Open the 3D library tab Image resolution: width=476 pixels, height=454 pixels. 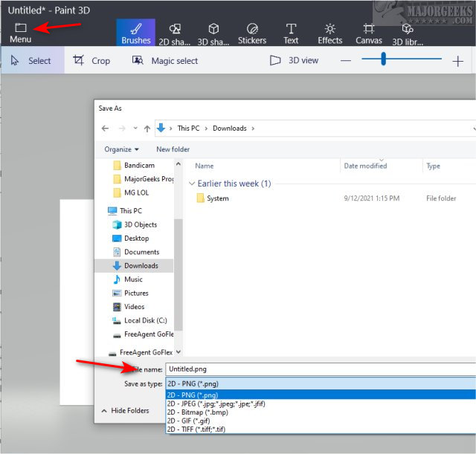click(408, 34)
